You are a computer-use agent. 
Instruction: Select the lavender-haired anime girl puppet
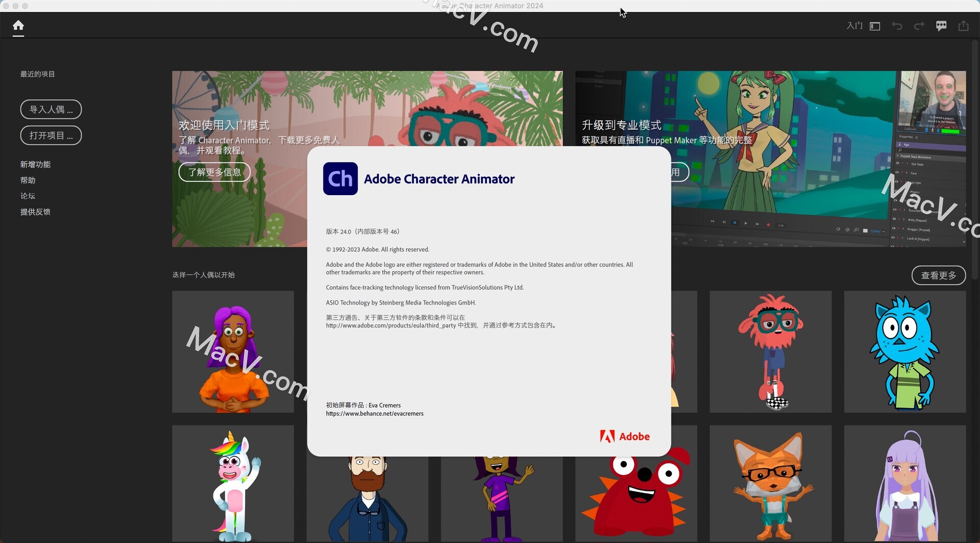click(x=904, y=483)
